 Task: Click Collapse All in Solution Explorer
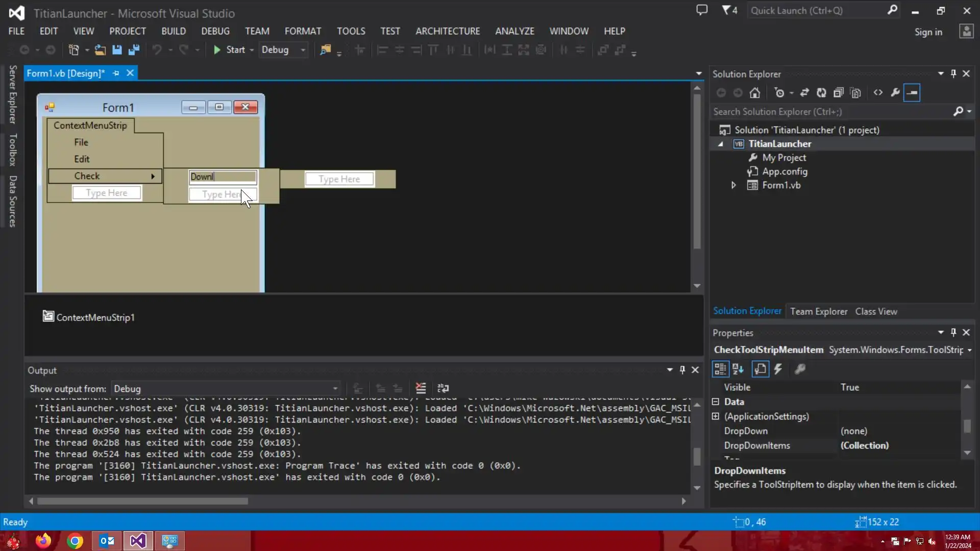click(839, 93)
